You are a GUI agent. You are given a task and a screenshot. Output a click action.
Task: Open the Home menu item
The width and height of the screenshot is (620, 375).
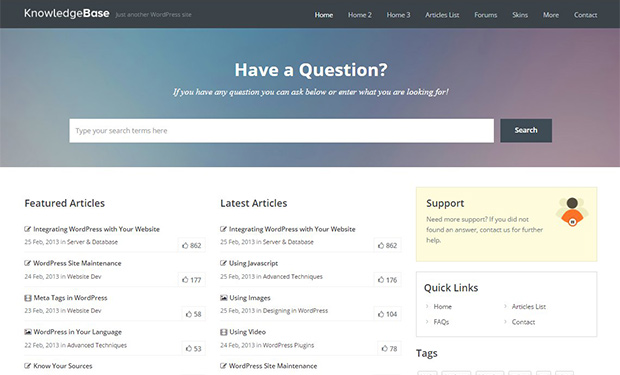point(323,15)
